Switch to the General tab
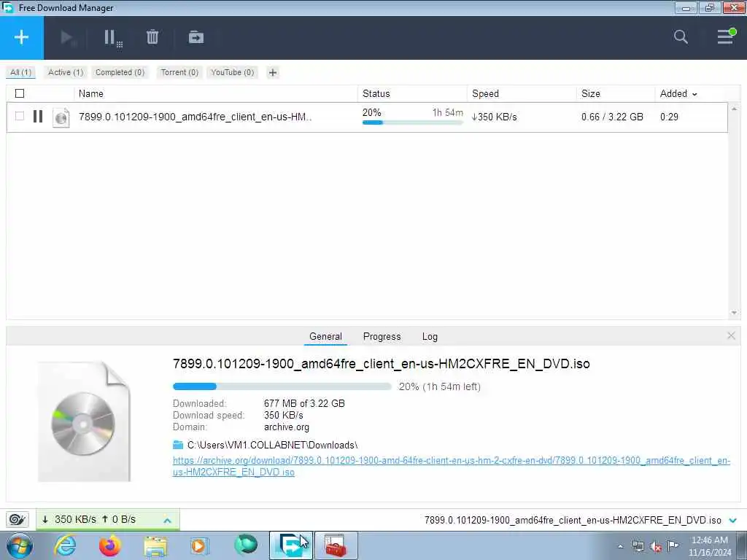The image size is (747, 560). click(x=325, y=336)
